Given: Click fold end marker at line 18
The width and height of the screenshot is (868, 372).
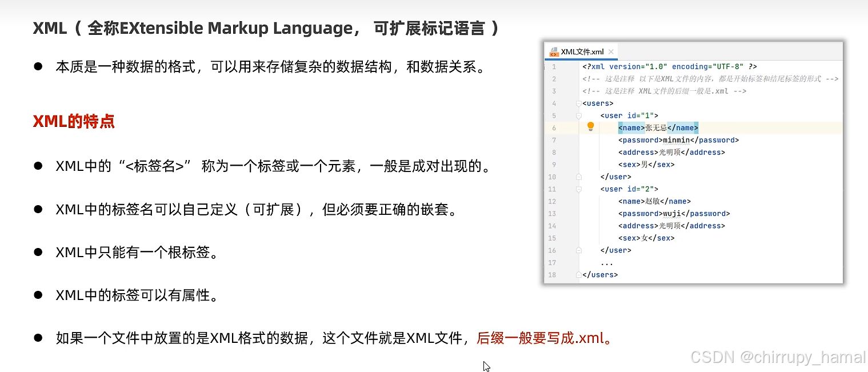Looking at the screenshot, I should click(579, 275).
